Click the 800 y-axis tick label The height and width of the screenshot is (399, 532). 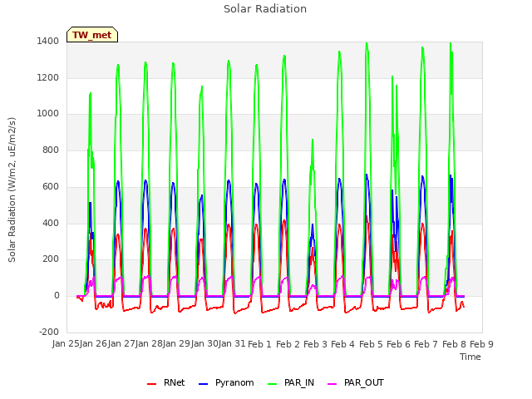(x=51, y=150)
